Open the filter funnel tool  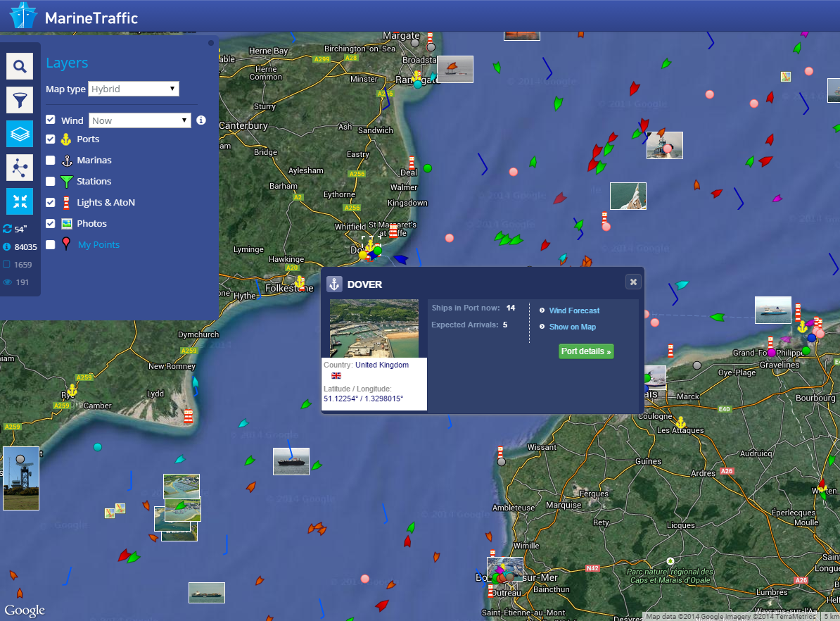20,100
